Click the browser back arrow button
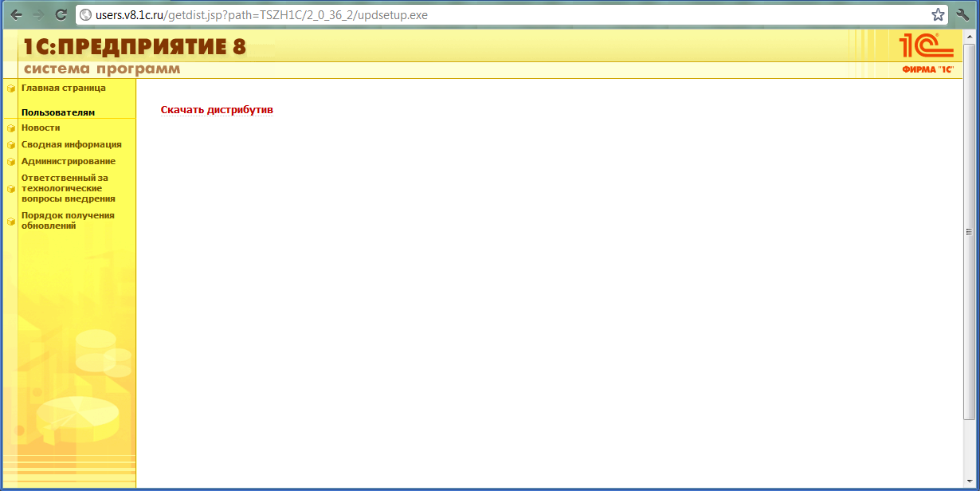 [16, 15]
